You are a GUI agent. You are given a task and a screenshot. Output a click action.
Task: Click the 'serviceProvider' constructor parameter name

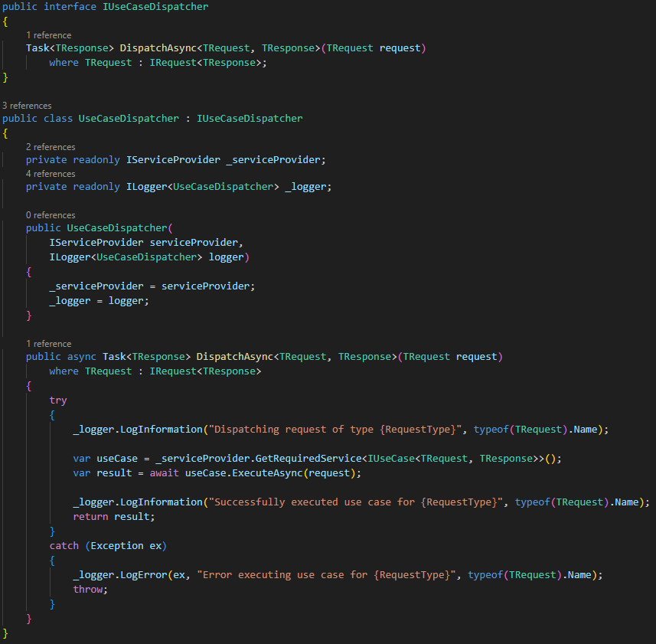tap(194, 243)
